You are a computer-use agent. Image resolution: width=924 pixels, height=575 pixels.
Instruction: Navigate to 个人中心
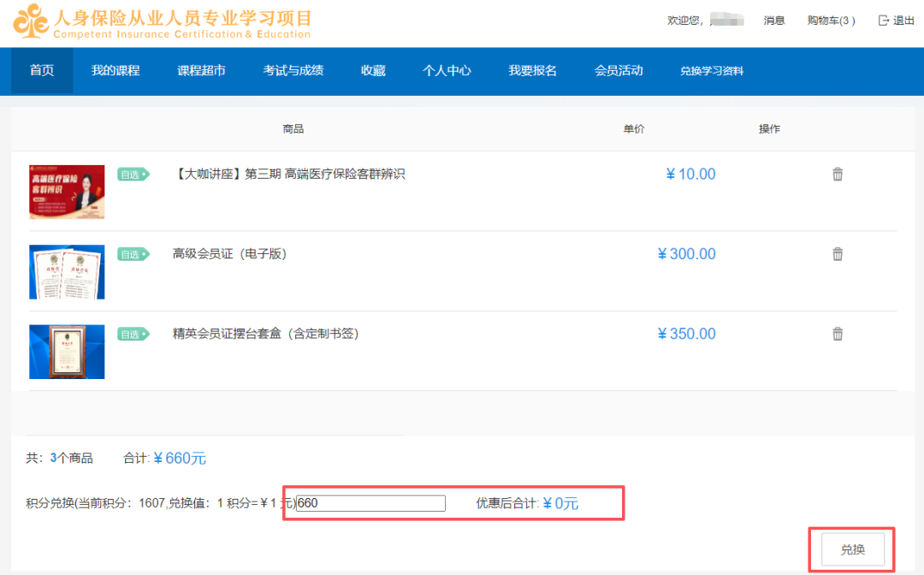coord(447,71)
